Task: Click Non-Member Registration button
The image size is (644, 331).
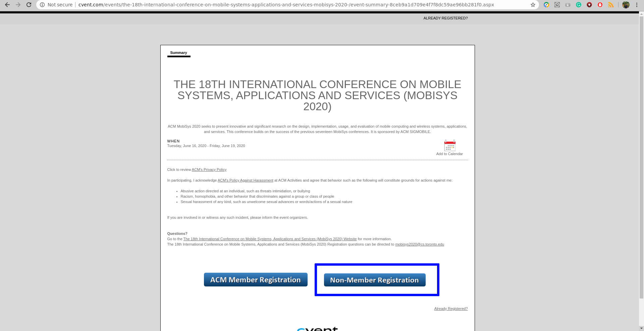Action: (375, 280)
